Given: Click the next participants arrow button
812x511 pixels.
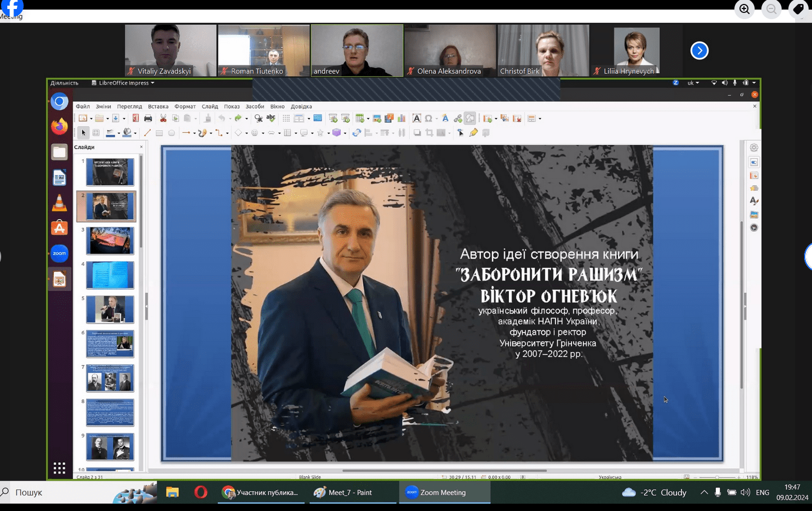Looking at the screenshot, I should point(699,51).
